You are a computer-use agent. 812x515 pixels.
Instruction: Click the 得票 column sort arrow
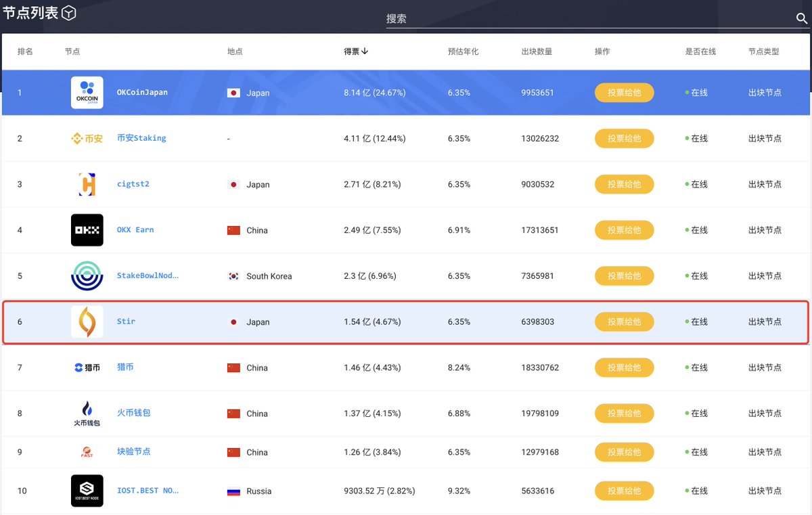click(365, 51)
